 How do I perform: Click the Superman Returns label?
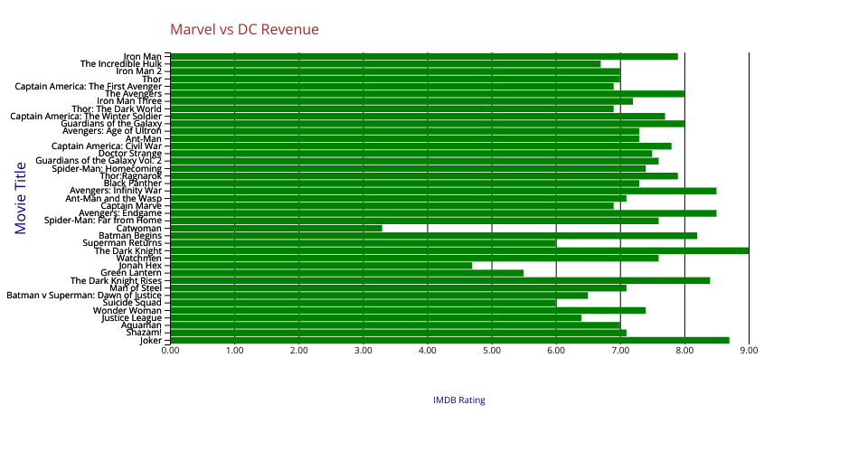122,243
